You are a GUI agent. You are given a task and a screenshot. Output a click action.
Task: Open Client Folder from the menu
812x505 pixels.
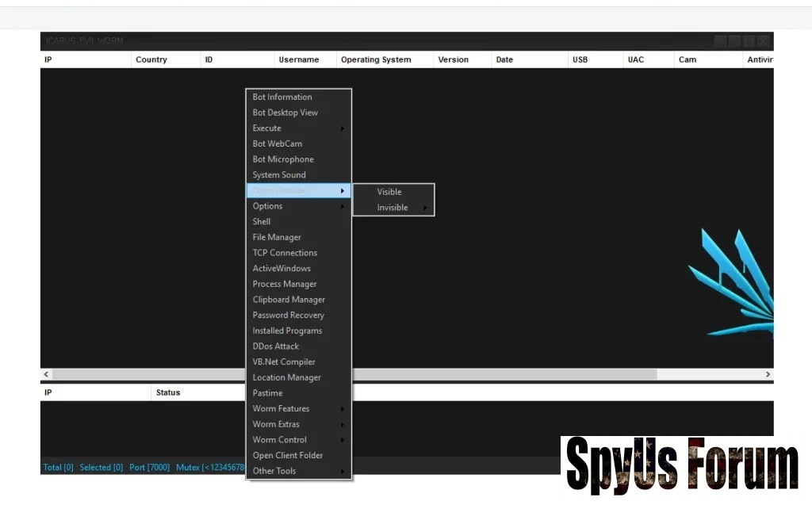click(287, 455)
